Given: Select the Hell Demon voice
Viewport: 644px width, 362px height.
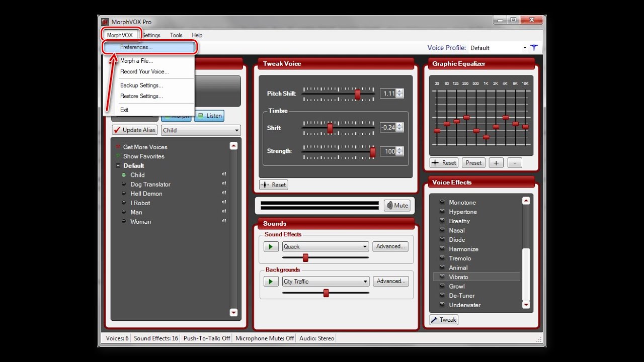Looking at the screenshot, I should [146, 194].
